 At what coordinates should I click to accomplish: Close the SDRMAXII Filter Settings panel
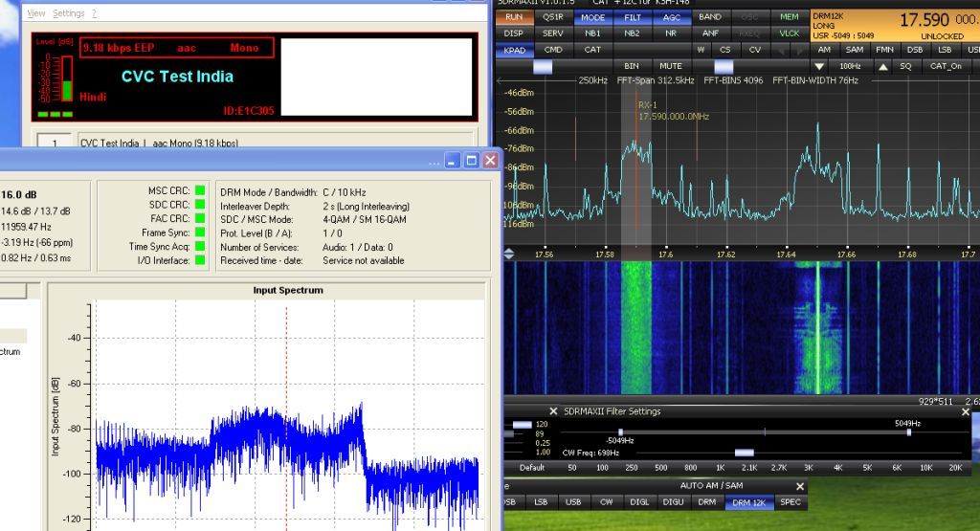966,412
